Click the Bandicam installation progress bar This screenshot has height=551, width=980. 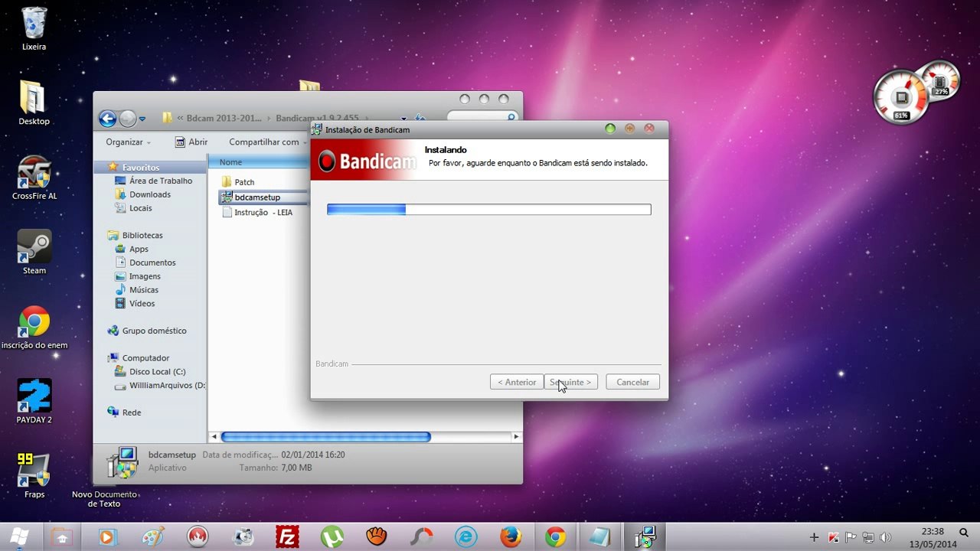(488, 210)
